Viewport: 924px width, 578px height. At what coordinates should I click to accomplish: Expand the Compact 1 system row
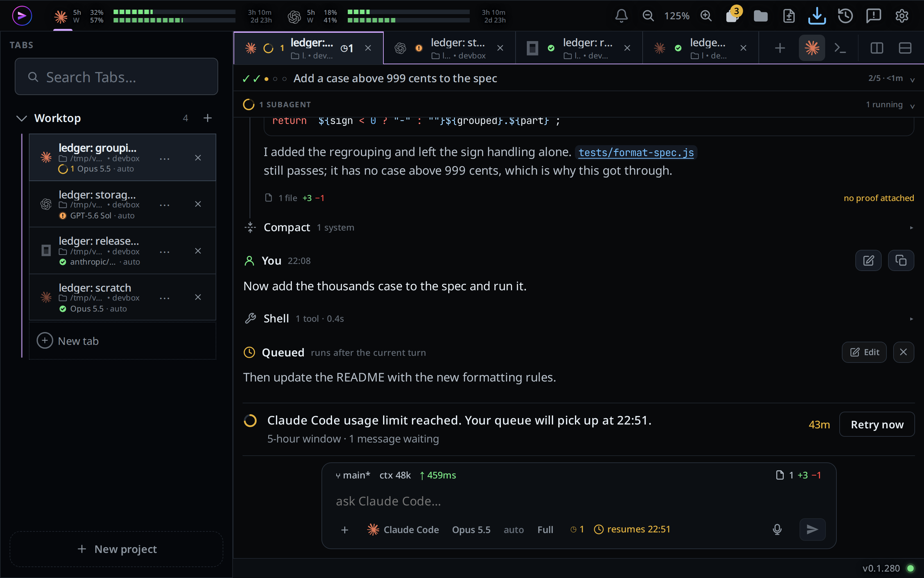[x=578, y=227]
